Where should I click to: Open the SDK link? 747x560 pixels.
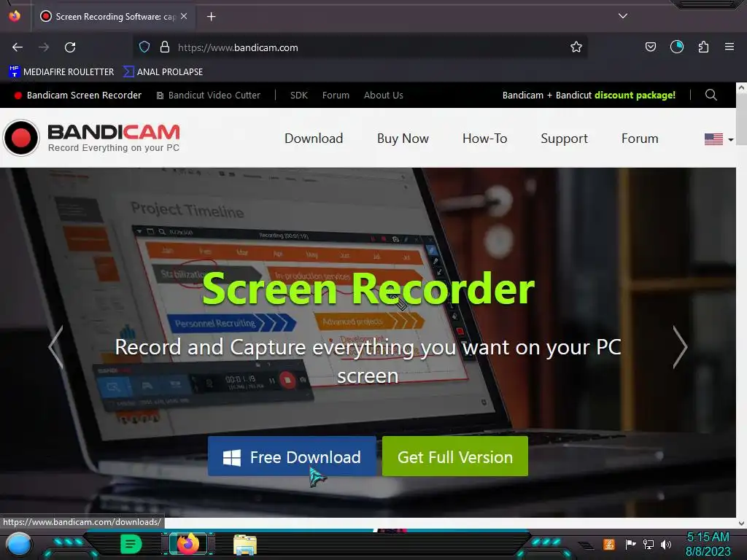click(298, 96)
